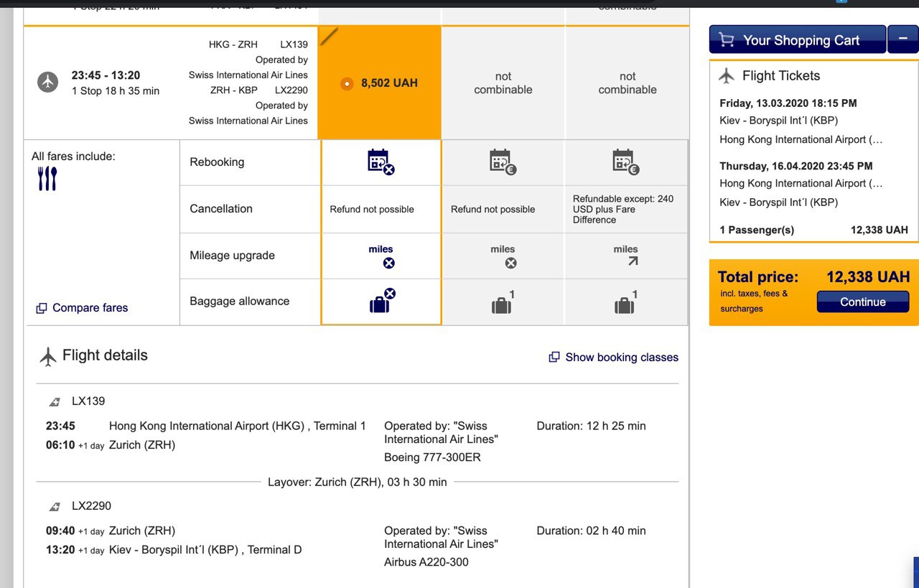The image size is (919, 588).
Task: Click the LX2290 flight number in Flight details
Action: (x=91, y=506)
